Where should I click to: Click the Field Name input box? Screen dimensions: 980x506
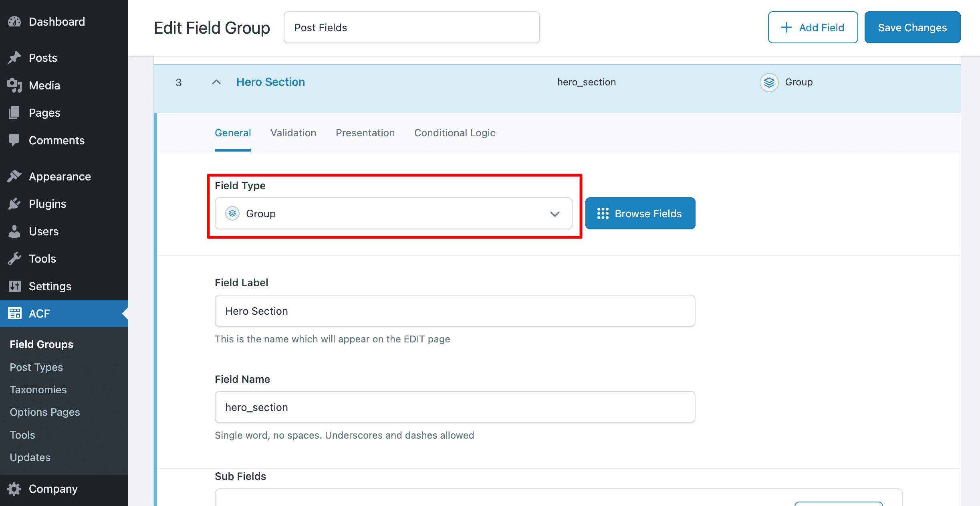point(455,407)
